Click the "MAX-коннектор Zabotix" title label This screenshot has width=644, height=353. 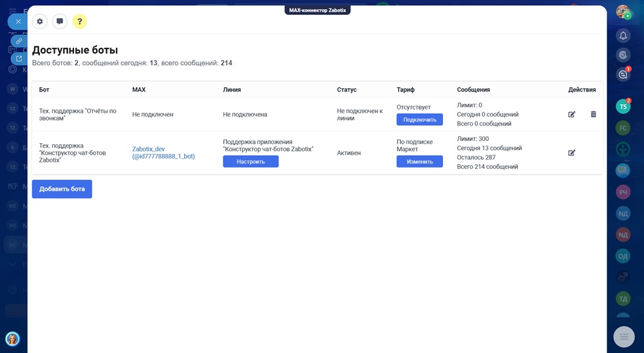(317, 10)
